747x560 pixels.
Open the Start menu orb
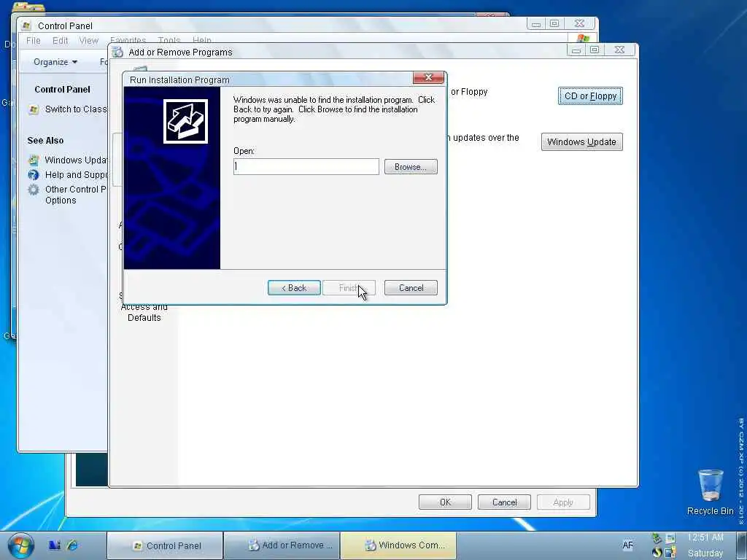[x=21, y=545]
